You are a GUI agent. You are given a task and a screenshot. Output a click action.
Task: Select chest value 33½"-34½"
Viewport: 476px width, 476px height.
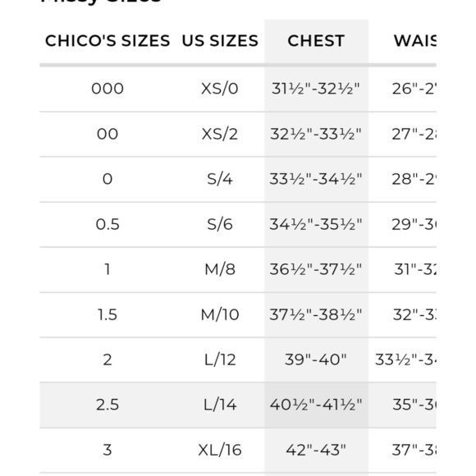(316, 179)
